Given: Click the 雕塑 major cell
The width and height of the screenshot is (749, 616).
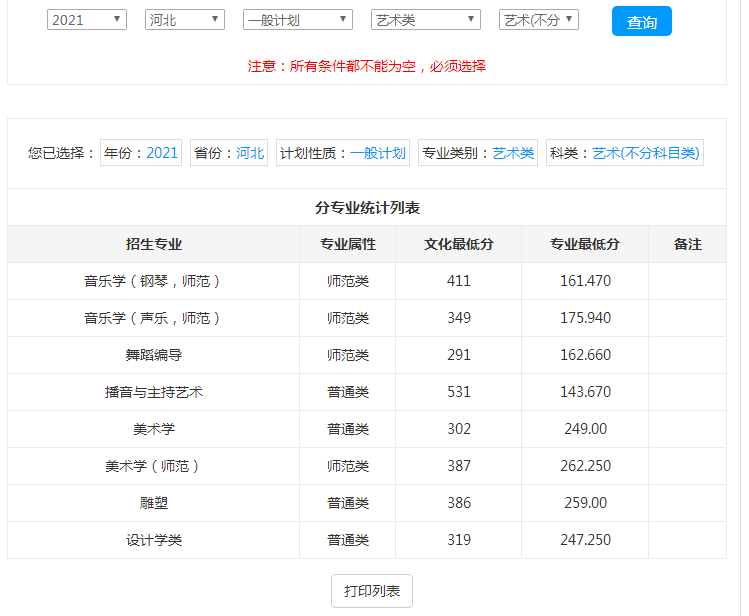Looking at the screenshot, I should pyautogui.click(x=154, y=503).
